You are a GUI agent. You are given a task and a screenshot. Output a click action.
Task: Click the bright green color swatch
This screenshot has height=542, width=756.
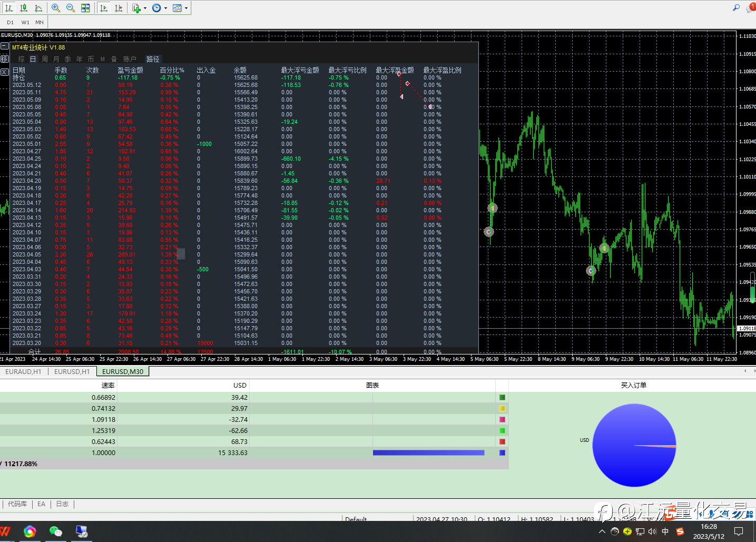502,430
